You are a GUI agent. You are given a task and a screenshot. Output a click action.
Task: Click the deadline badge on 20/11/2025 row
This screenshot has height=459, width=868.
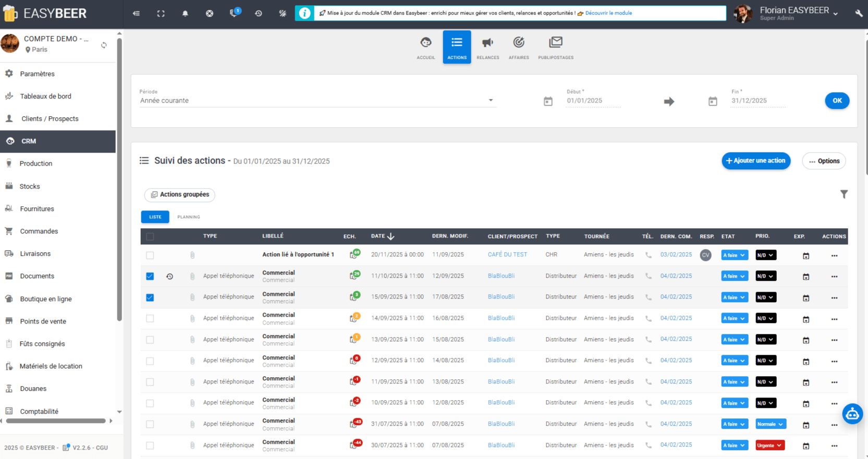coord(355,254)
